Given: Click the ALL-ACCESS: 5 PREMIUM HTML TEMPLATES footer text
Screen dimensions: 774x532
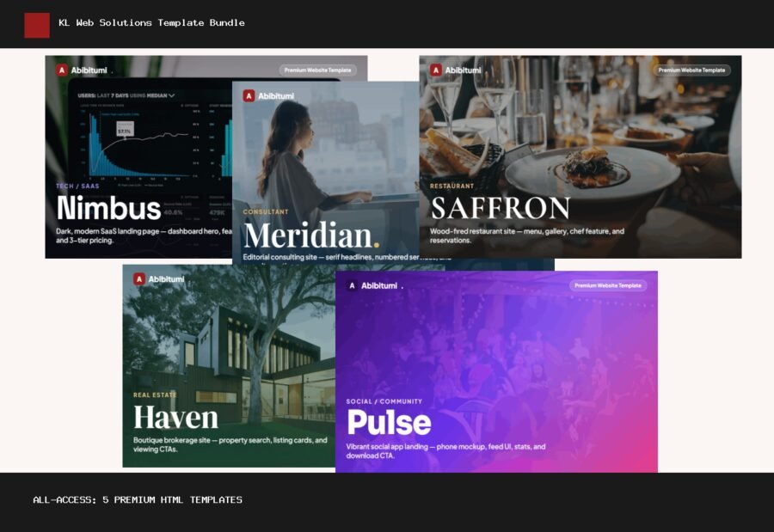Looking at the screenshot, I should (x=138, y=500).
